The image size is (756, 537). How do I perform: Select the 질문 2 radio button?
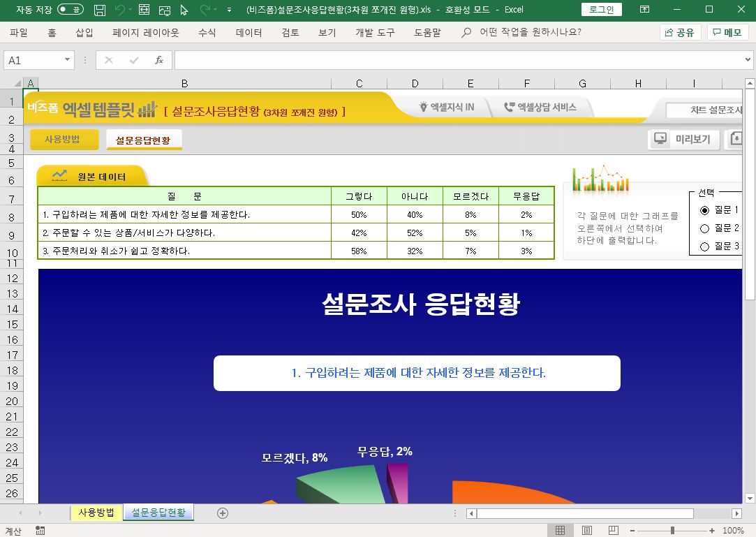coord(704,228)
